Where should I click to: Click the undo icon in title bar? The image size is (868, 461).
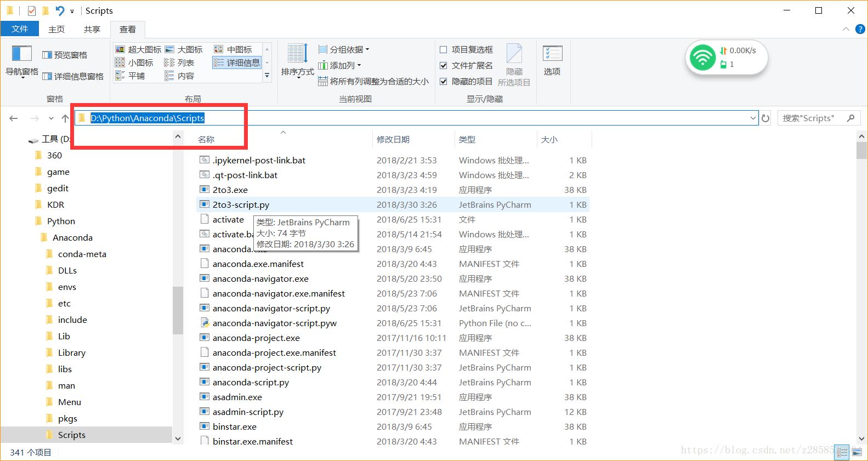(60, 10)
